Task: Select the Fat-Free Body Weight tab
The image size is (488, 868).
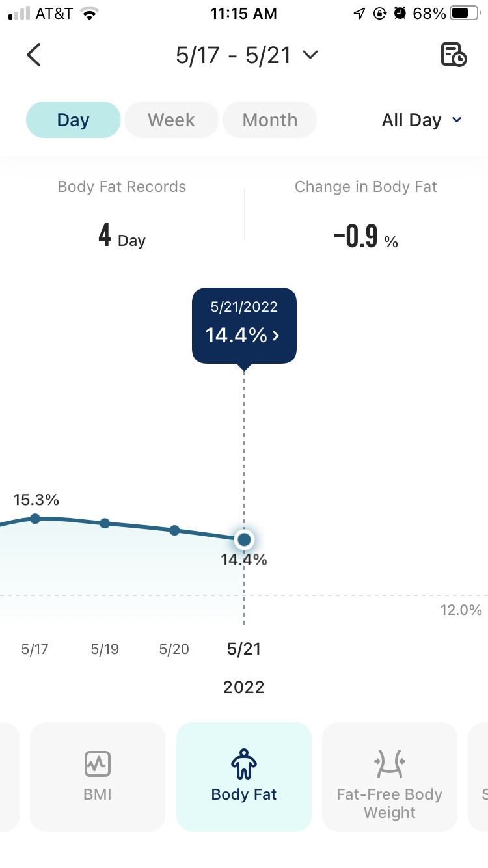Action: [x=390, y=776]
